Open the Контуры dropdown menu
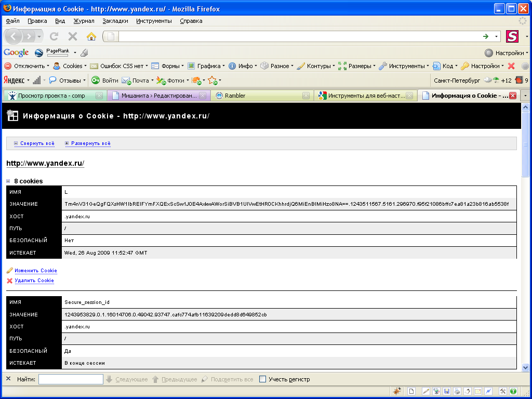This screenshot has height=399, width=532. [x=315, y=66]
